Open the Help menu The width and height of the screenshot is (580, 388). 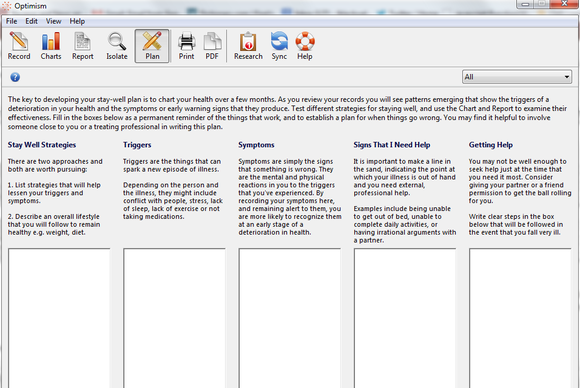tap(77, 21)
